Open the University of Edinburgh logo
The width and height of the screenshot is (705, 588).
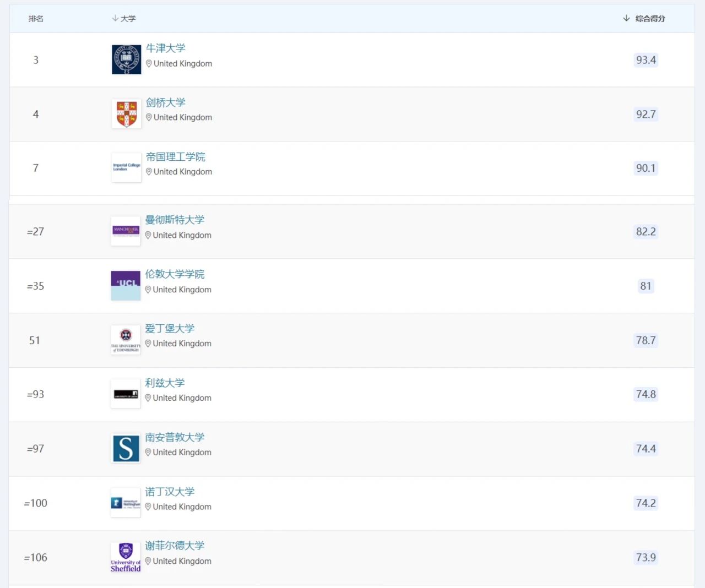coord(126,340)
